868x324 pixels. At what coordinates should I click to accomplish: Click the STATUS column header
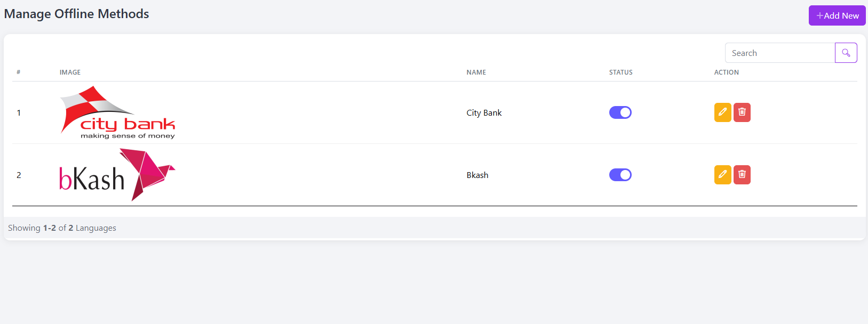(621, 72)
